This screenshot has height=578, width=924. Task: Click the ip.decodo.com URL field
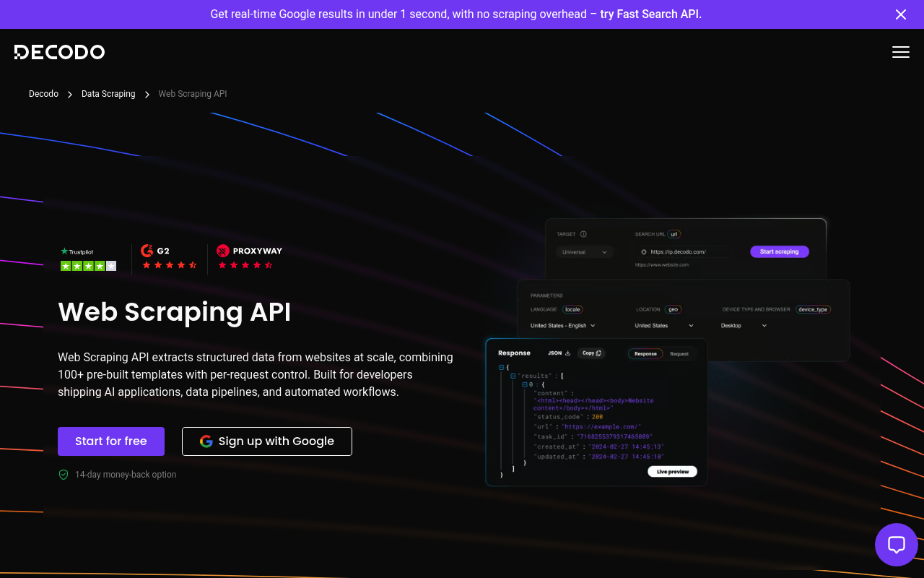[683, 252]
